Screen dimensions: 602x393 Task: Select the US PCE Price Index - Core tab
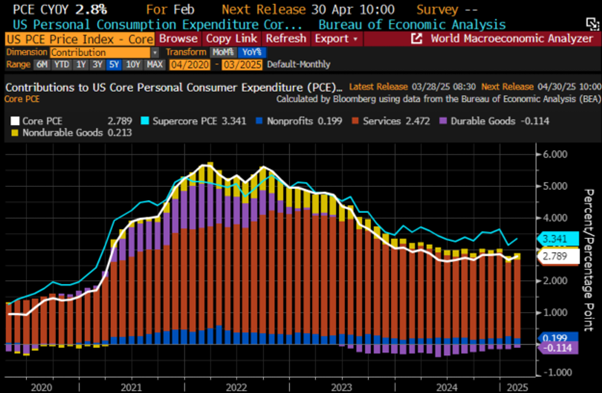coord(79,39)
